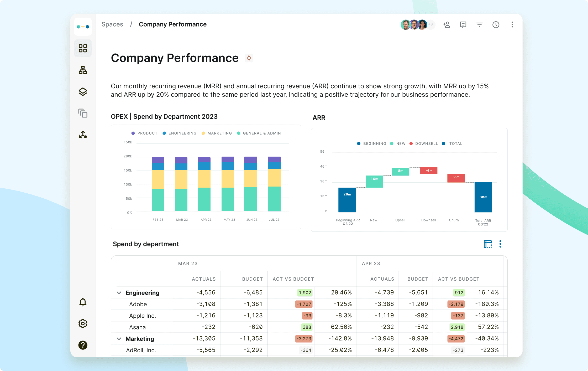Open notifications bell icon

click(x=83, y=302)
